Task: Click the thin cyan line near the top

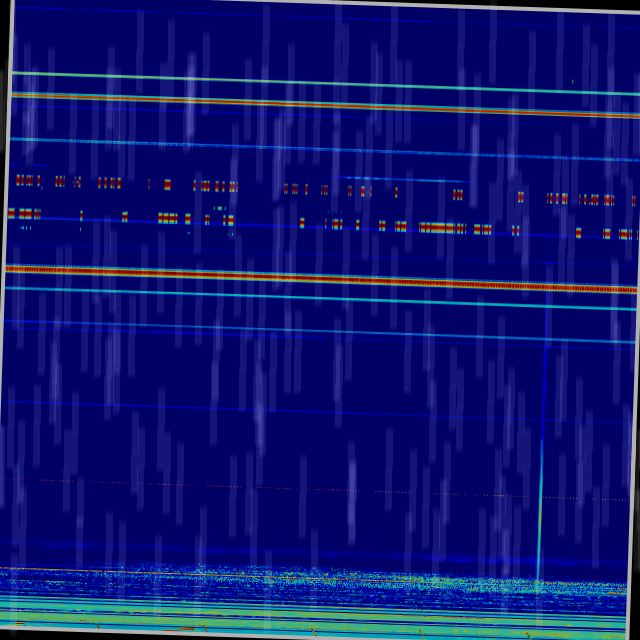Action: coord(300,81)
